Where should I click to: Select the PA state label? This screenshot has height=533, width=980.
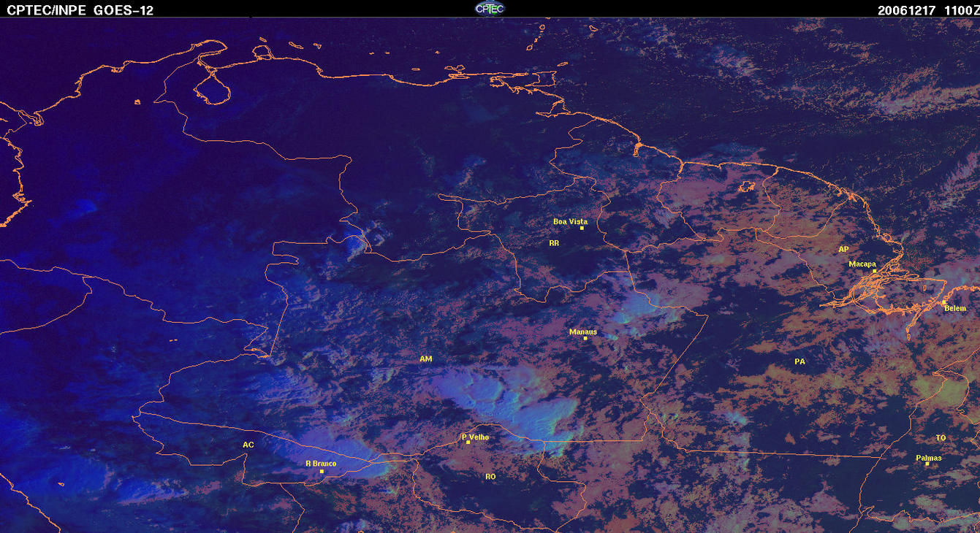click(x=799, y=361)
